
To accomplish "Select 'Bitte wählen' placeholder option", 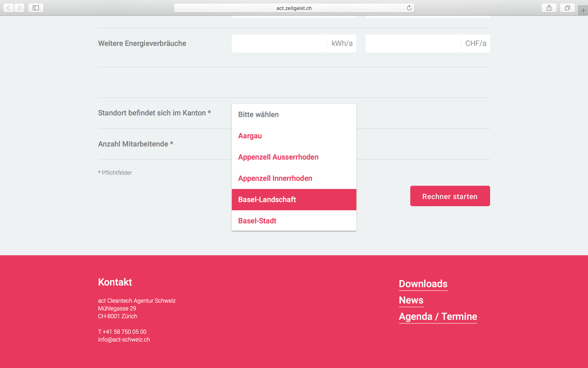I will tap(294, 114).
